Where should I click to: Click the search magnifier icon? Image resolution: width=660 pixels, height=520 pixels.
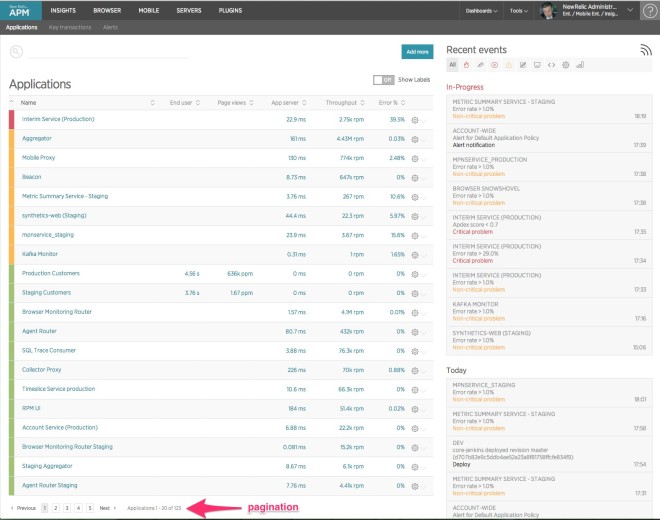click(x=16, y=52)
